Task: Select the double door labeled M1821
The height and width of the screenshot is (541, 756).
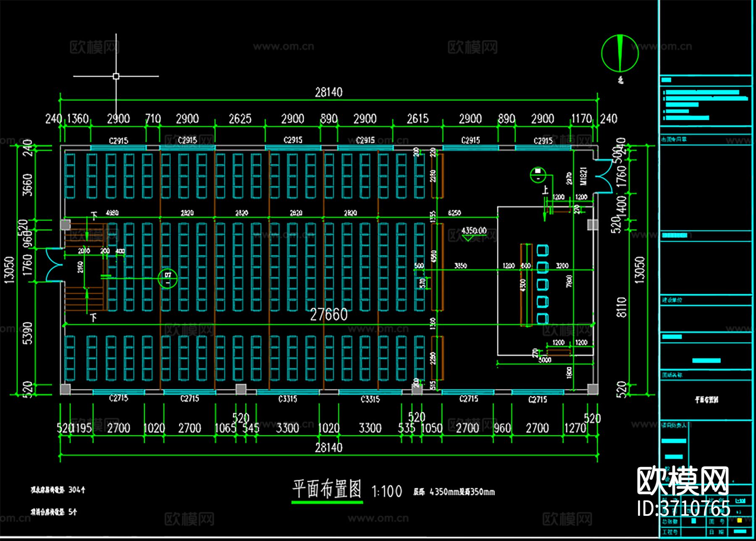Action: pos(604,177)
